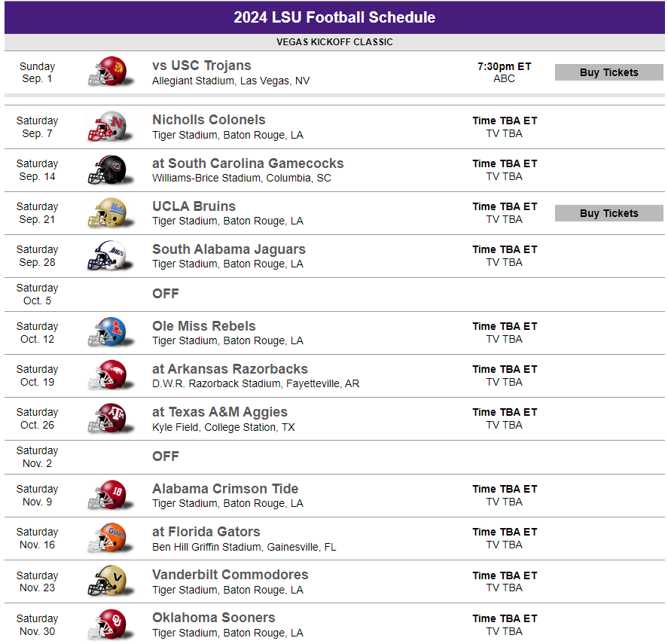Click the 2024 LSU Football Schedule header
The width and height of the screenshot is (668, 644).
tap(334, 17)
